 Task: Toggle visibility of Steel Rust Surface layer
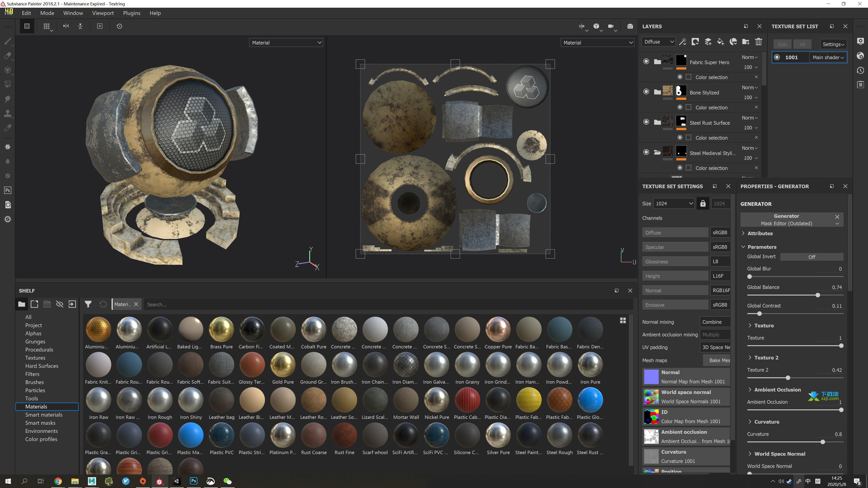[x=646, y=122]
